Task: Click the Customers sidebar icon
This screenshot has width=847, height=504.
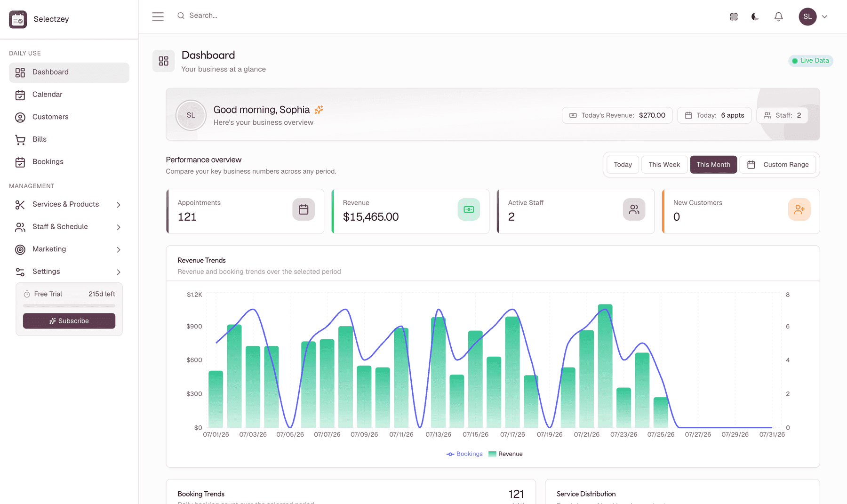Action: (20, 117)
